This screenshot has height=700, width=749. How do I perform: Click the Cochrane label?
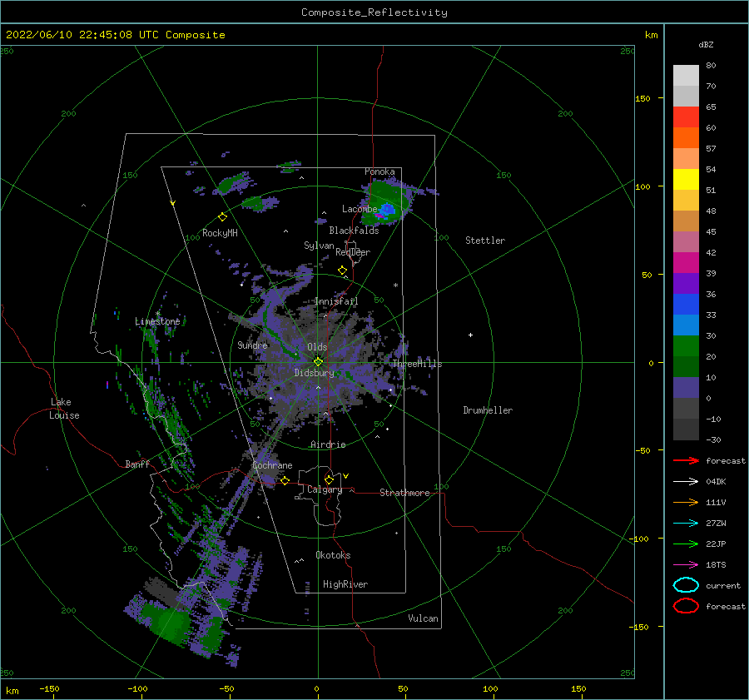tap(272, 465)
